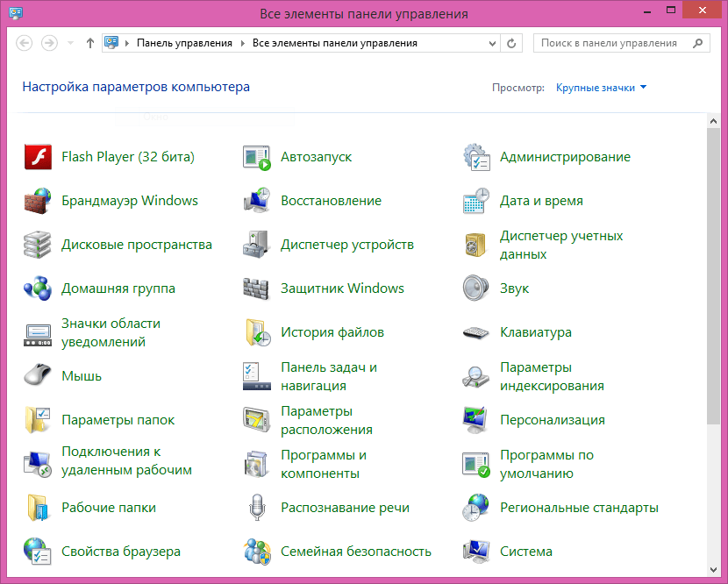This screenshot has width=728, height=584.
Task: Open the Панель задач и навигация icon
Action: tap(257, 376)
